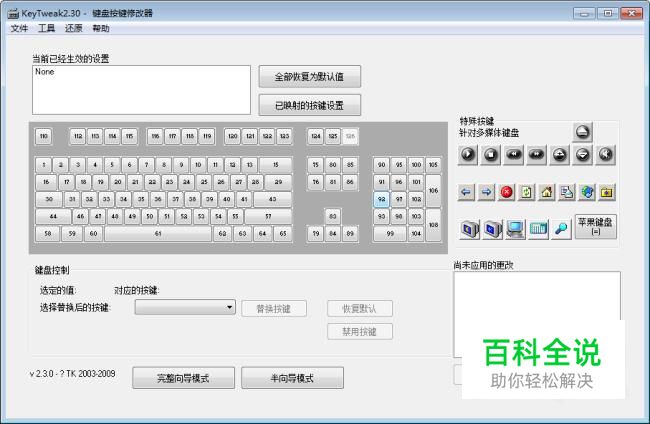The height and width of the screenshot is (424, 650).
Task: Select the magnifier Search special button
Action: pyautogui.click(x=561, y=229)
